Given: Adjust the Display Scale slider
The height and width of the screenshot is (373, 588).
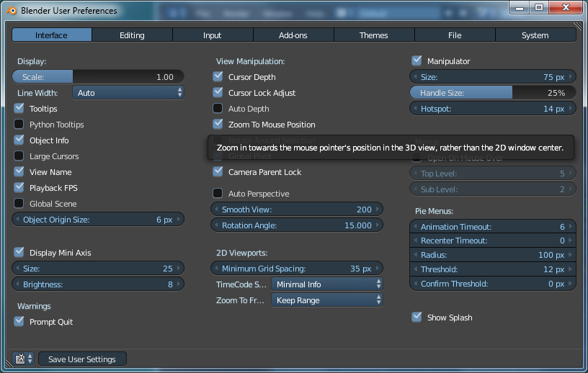Looking at the screenshot, I should (98, 77).
